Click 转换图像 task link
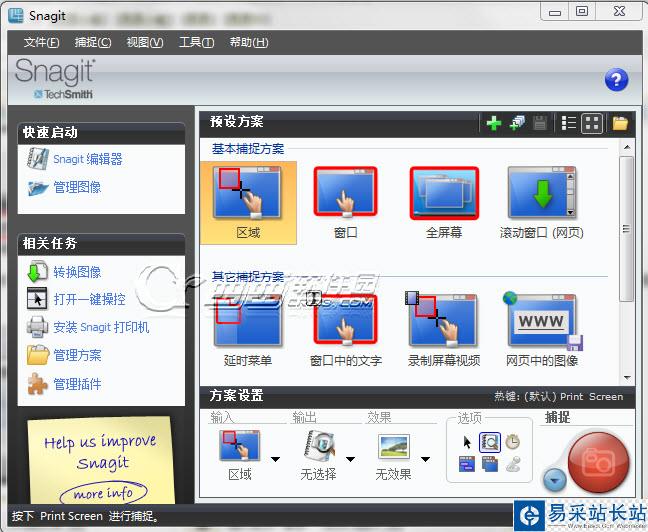 click(77, 272)
